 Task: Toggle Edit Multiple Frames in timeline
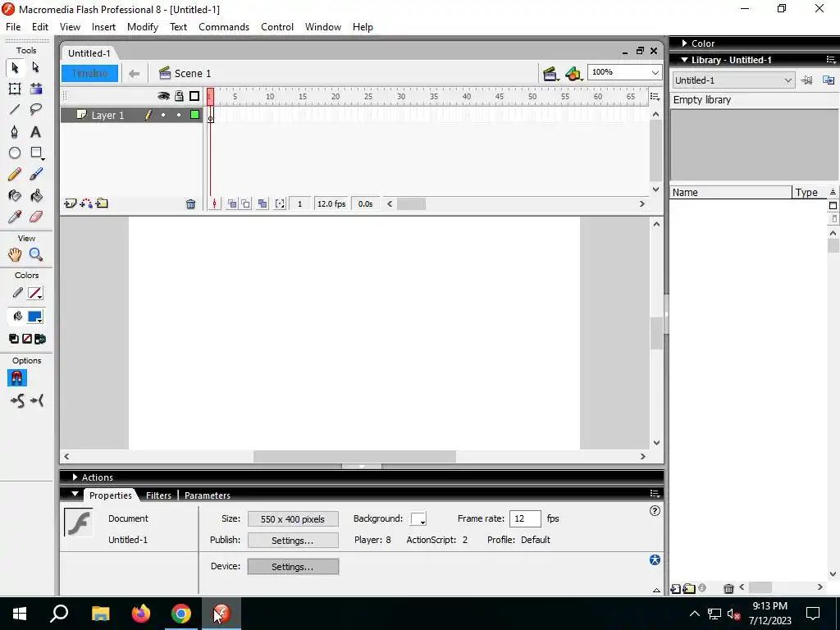click(262, 203)
